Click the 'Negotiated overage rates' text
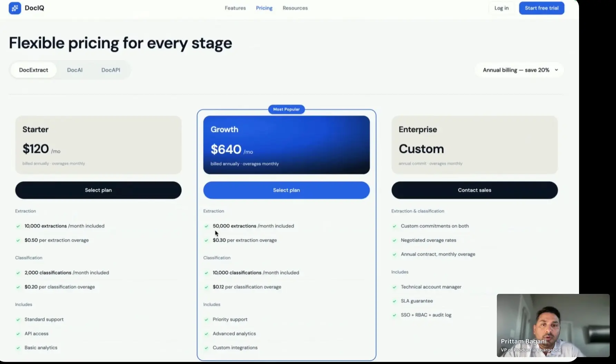 pyautogui.click(x=429, y=240)
